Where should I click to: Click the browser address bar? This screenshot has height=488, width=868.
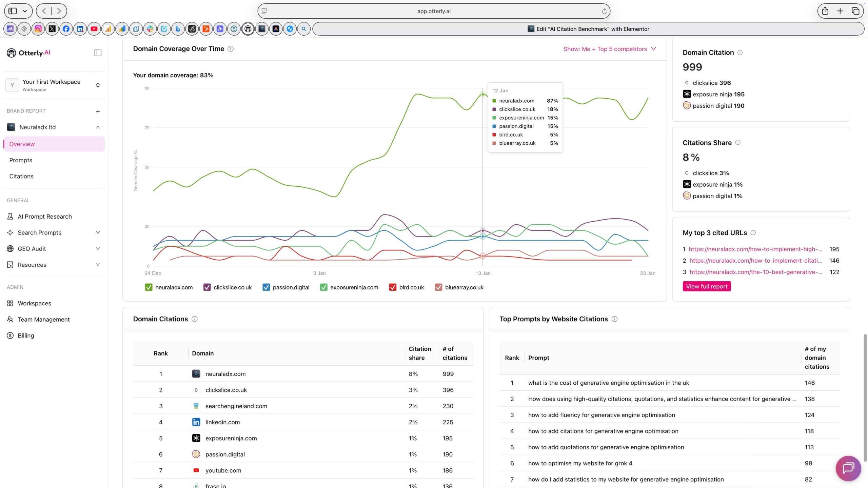[434, 11]
